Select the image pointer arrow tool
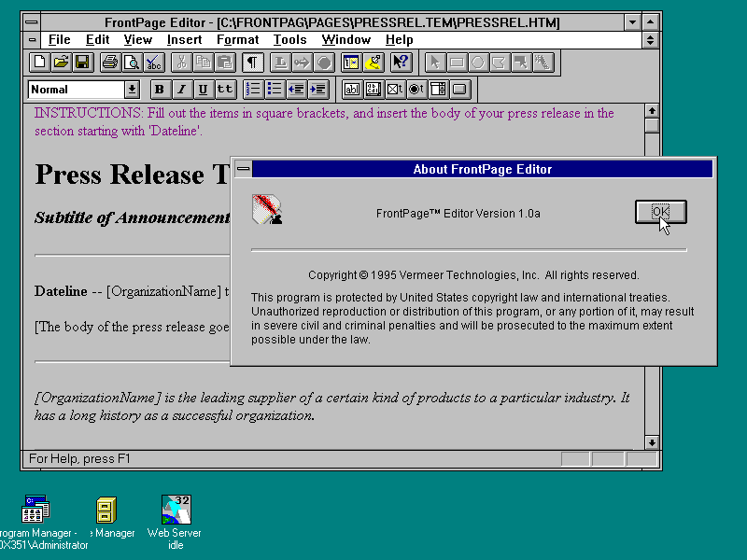747x560 pixels. tap(435, 63)
